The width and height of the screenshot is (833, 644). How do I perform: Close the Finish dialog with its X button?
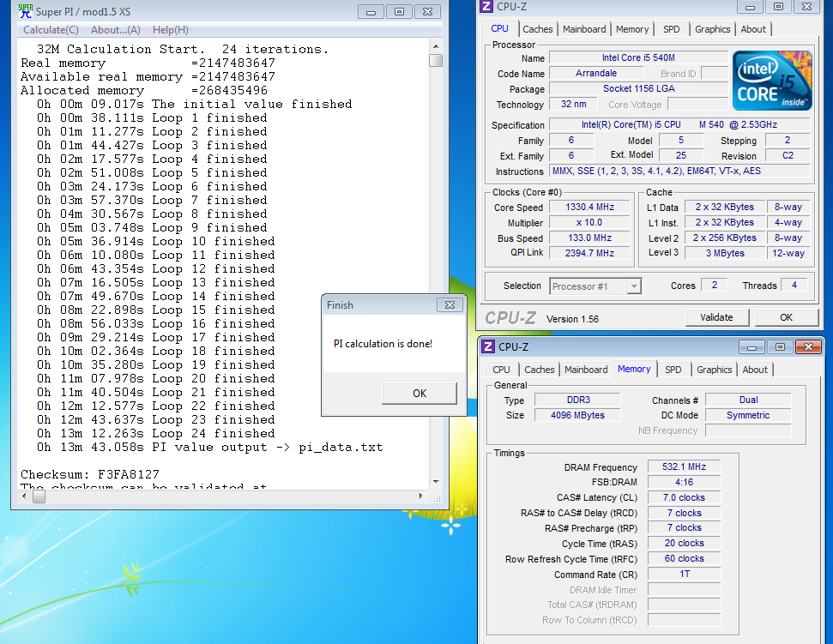click(x=450, y=304)
